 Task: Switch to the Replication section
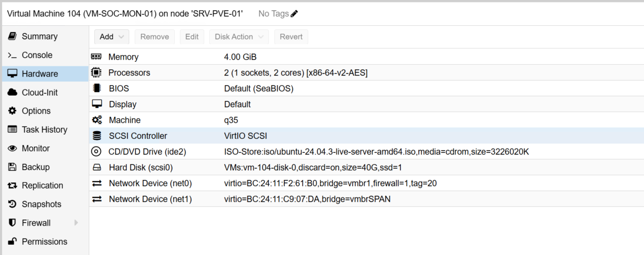coord(42,186)
